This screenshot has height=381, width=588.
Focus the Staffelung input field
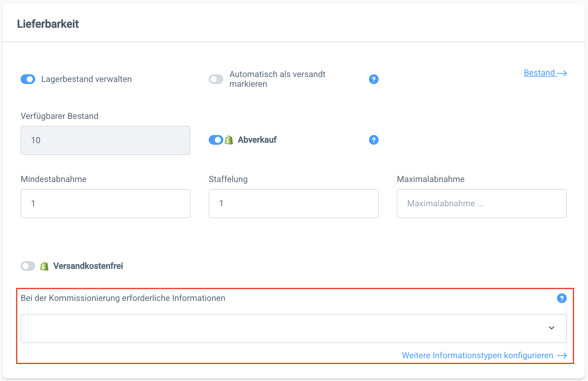pyautogui.click(x=293, y=204)
